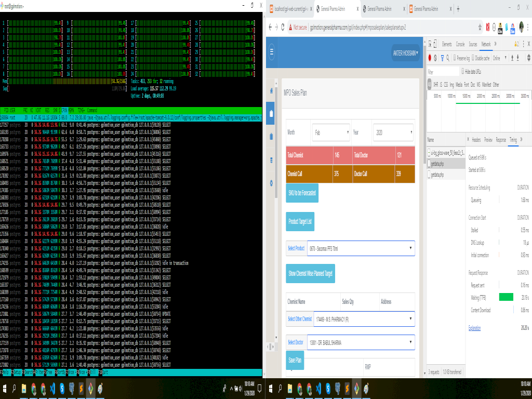Click the Chrome address bar URL

click(x=357, y=28)
